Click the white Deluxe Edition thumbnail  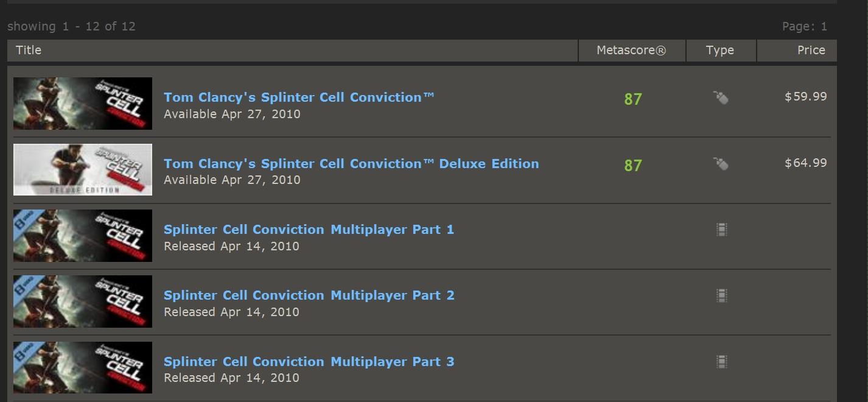[x=83, y=169]
